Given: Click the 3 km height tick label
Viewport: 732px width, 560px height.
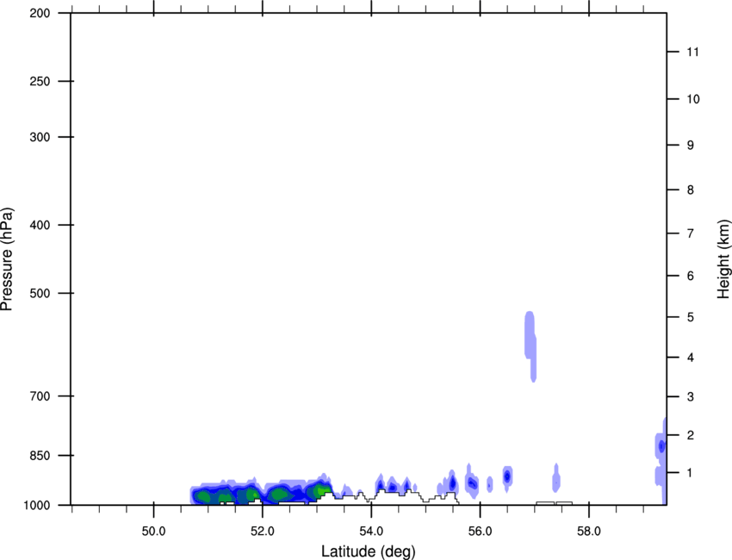Looking at the screenshot, I should coord(691,397).
